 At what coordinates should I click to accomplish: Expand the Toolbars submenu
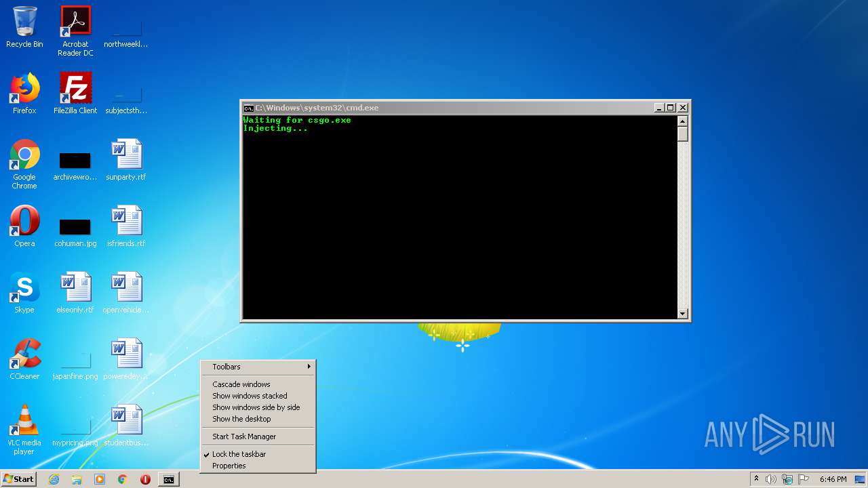[258, 367]
